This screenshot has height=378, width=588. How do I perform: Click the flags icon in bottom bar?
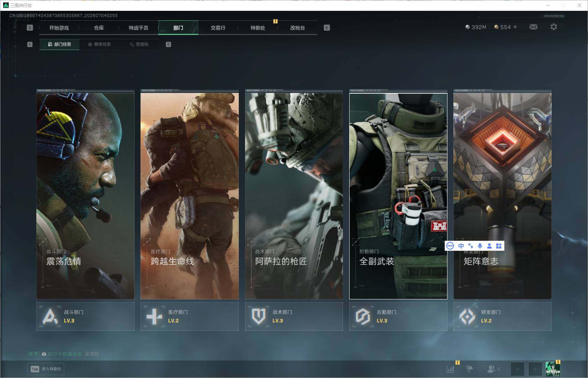coord(469,369)
